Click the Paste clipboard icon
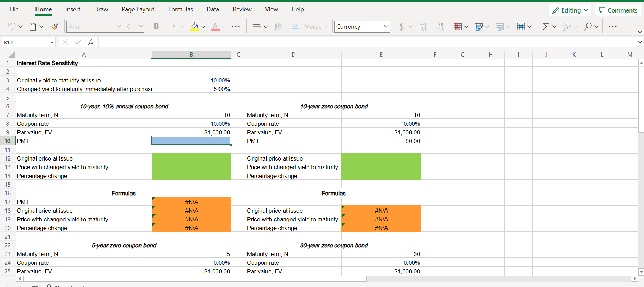The image size is (644, 287). point(33,26)
